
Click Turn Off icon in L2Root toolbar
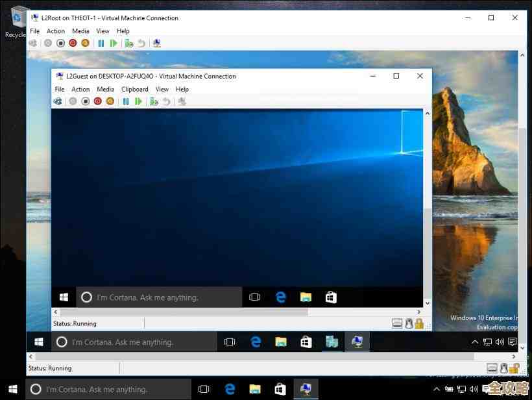coord(60,44)
